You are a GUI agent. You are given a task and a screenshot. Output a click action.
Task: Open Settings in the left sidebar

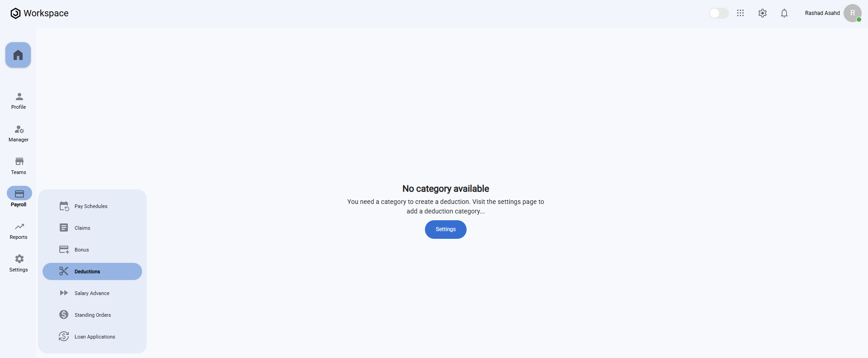(19, 264)
